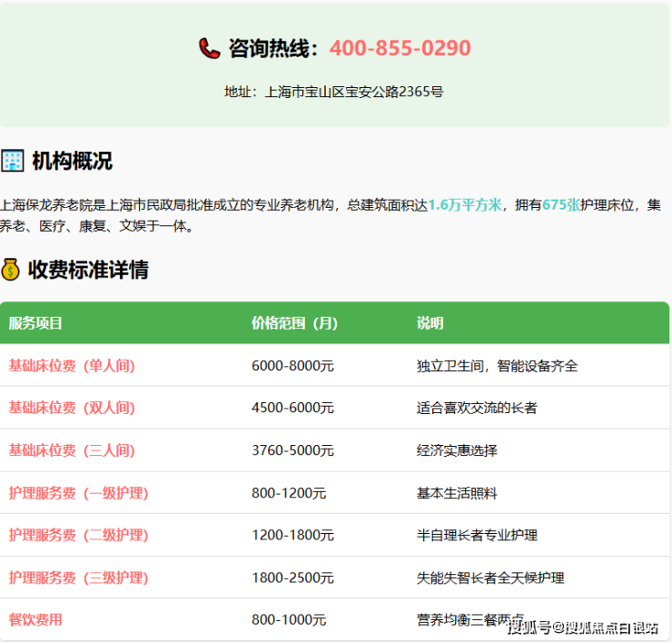Click the highlighted 1.6万平方米 text
672x642 pixels.
[x=465, y=205]
